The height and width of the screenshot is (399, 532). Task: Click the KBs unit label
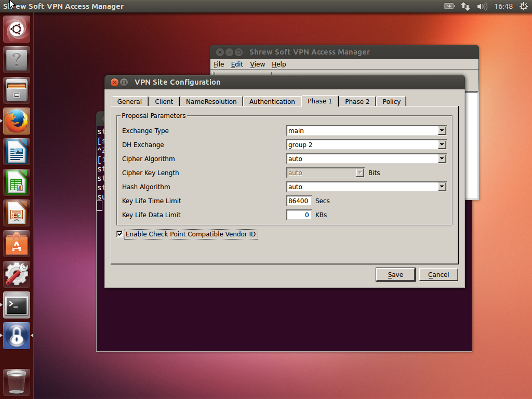pyautogui.click(x=321, y=215)
